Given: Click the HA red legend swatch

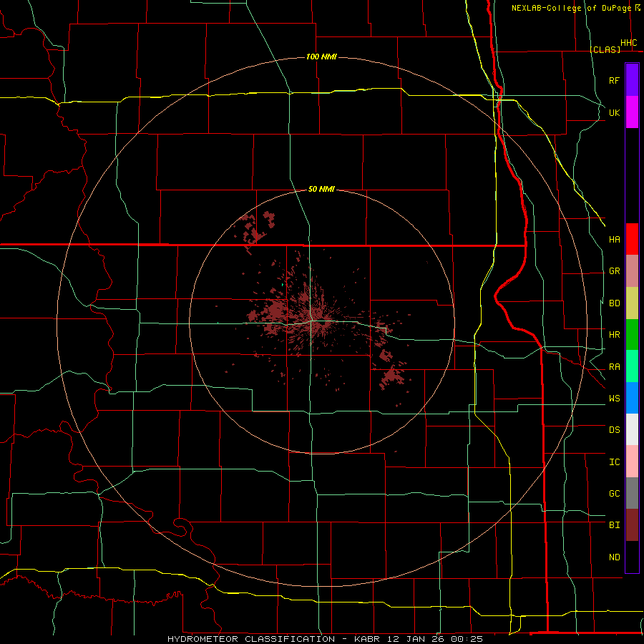Looking at the screenshot, I should (632, 239).
